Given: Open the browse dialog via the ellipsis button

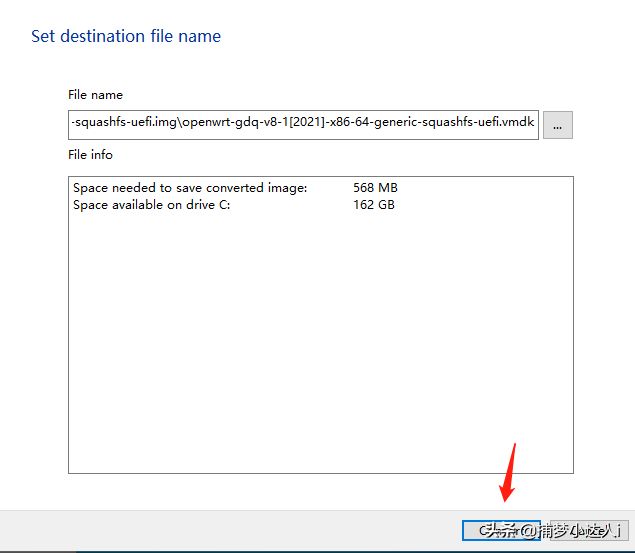Looking at the screenshot, I should (x=558, y=125).
